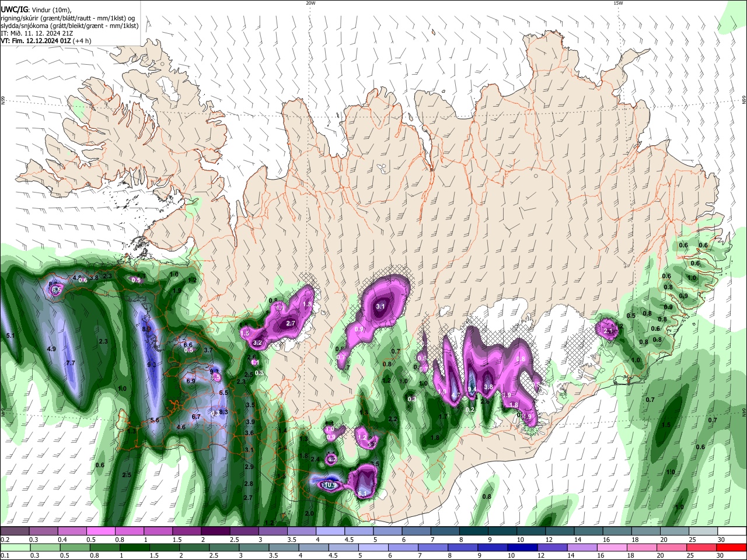The image size is (747, 560).
Task: Click the darkest purple swatch labeled 2
Action: [215, 531]
